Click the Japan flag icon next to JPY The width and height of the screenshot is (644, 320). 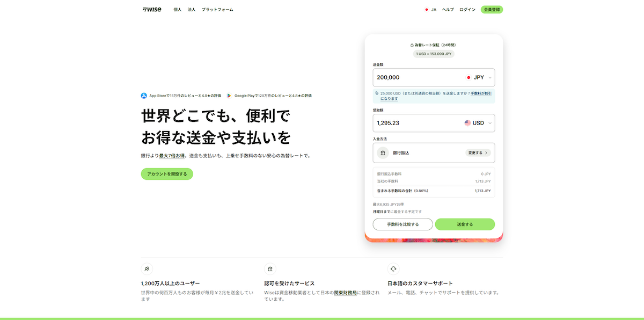click(469, 77)
